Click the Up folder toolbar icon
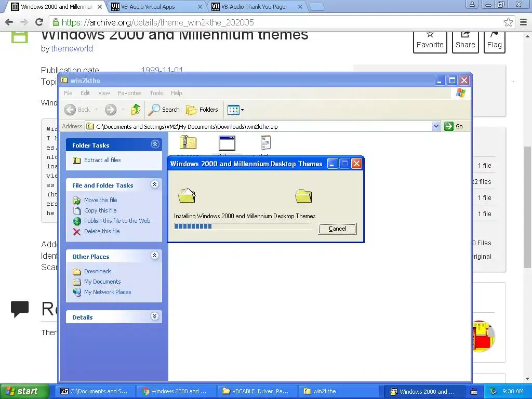The width and height of the screenshot is (532, 399). click(136, 110)
